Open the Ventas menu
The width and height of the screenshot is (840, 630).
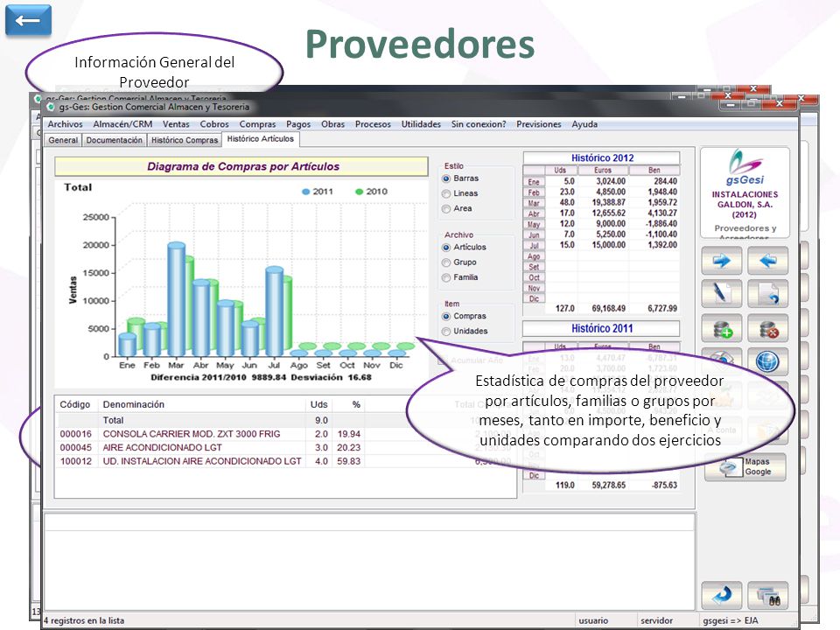[x=176, y=124]
